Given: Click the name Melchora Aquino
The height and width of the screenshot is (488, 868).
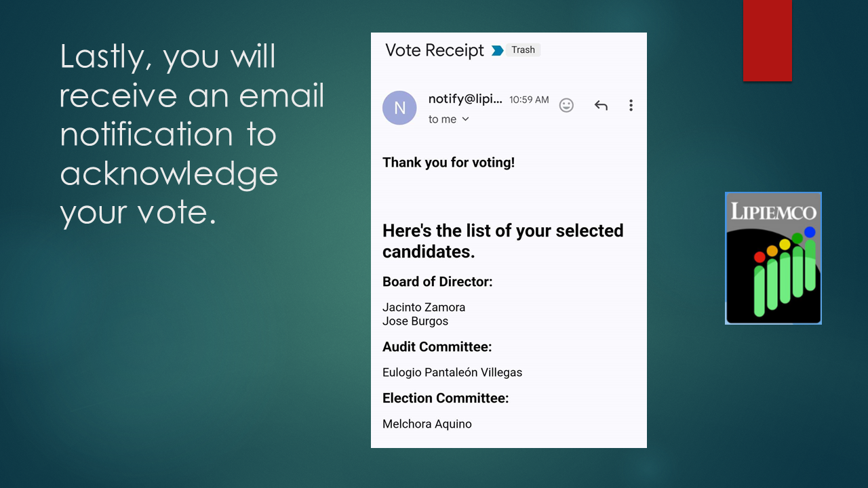Looking at the screenshot, I should point(427,424).
